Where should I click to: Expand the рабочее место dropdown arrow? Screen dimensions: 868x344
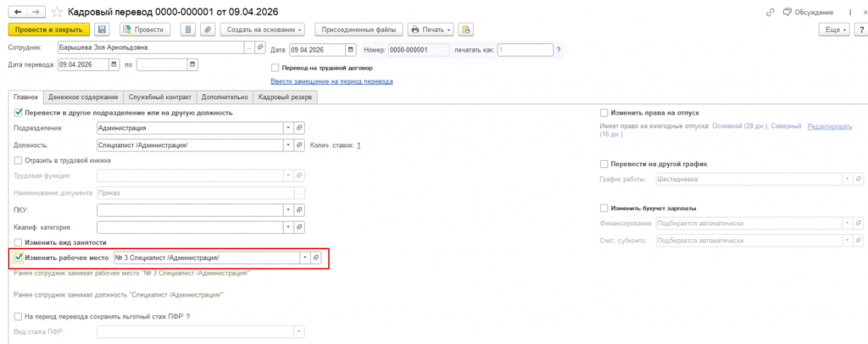coord(305,258)
